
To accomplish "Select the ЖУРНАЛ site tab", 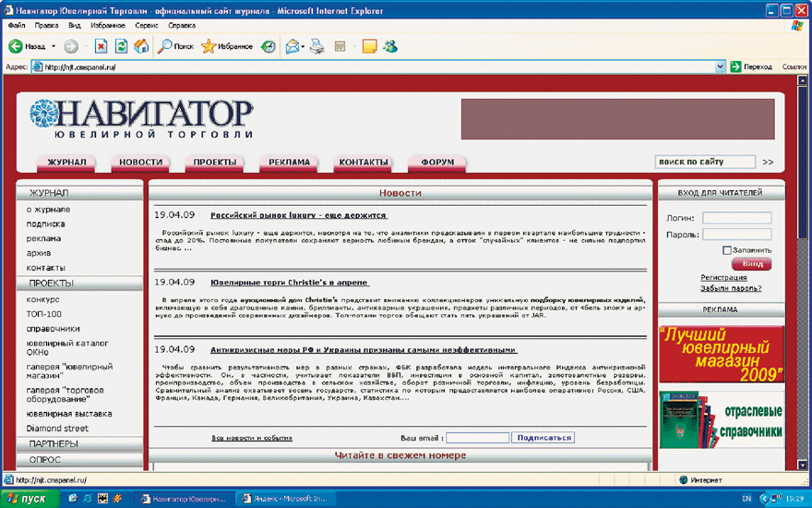I will (66, 163).
